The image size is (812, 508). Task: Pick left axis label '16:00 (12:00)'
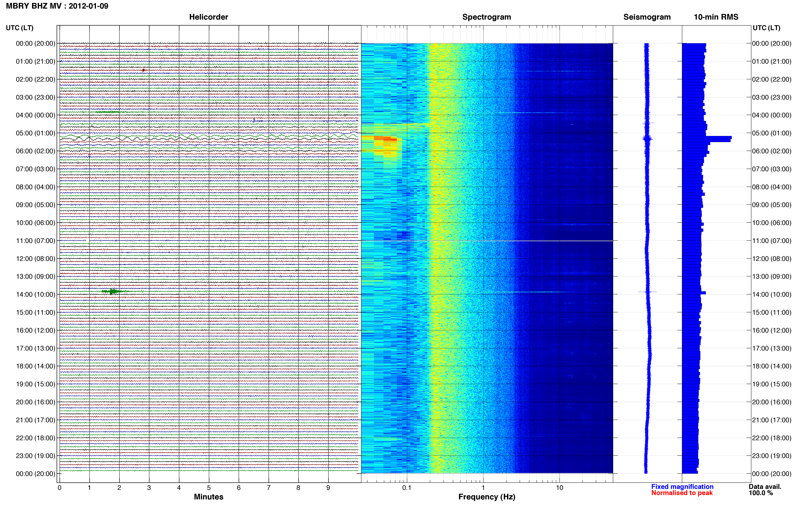(36, 330)
